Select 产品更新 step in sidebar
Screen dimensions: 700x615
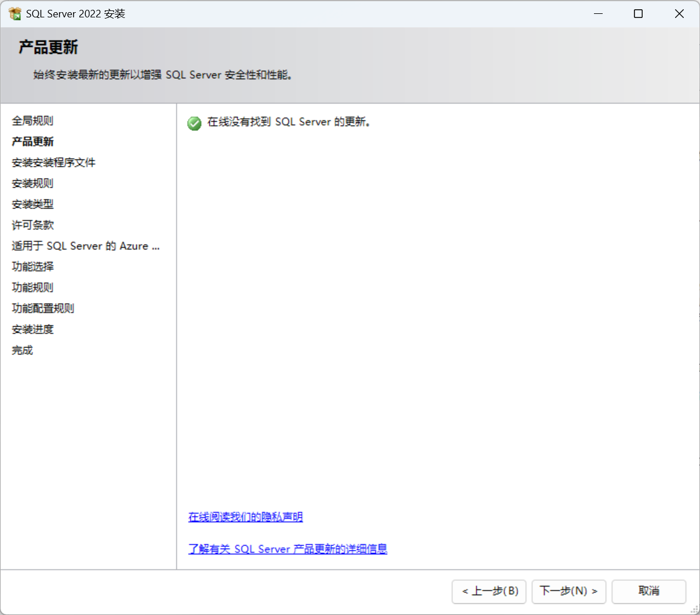pos(32,141)
